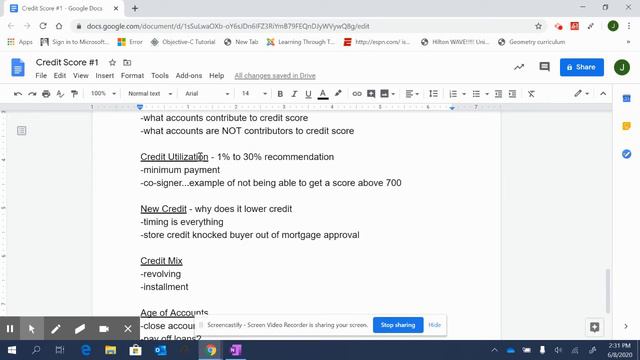
Task: Open the text alignment dropdown
Action: pos(412,94)
